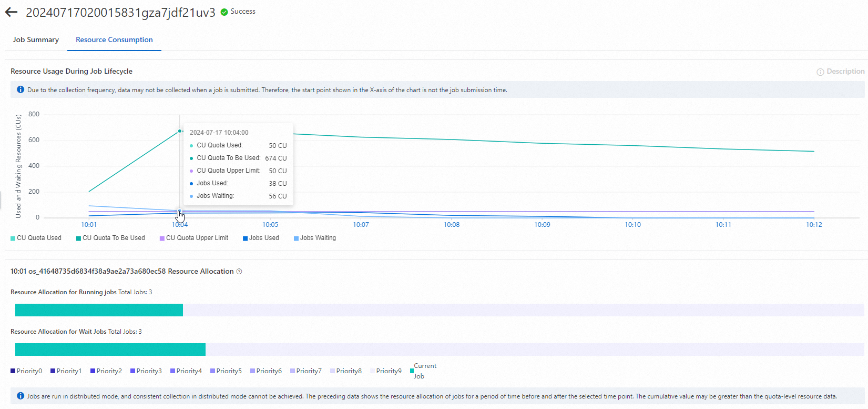Toggle the Jobs Used legend item
The width and height of the screenshot is (868, 409).
(261, 238)
